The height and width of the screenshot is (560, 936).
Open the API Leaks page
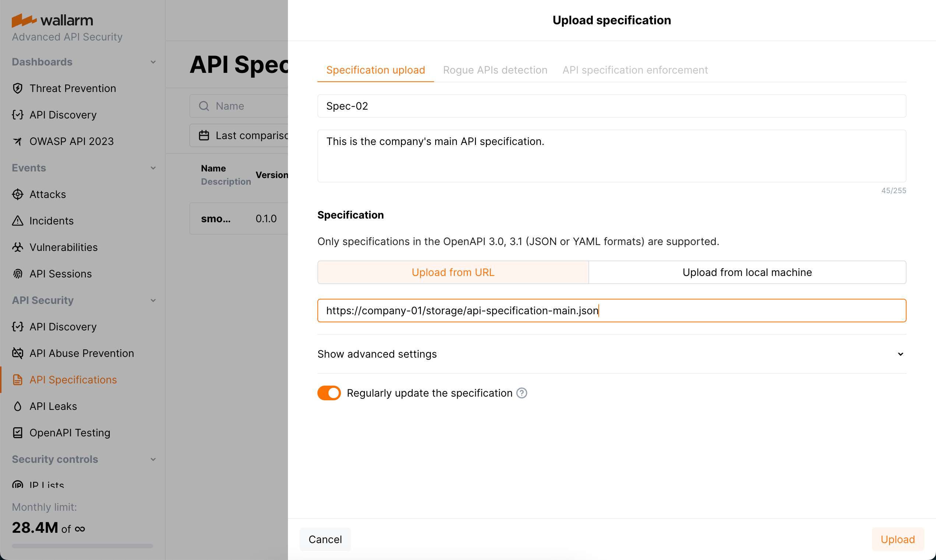point(53,406)
